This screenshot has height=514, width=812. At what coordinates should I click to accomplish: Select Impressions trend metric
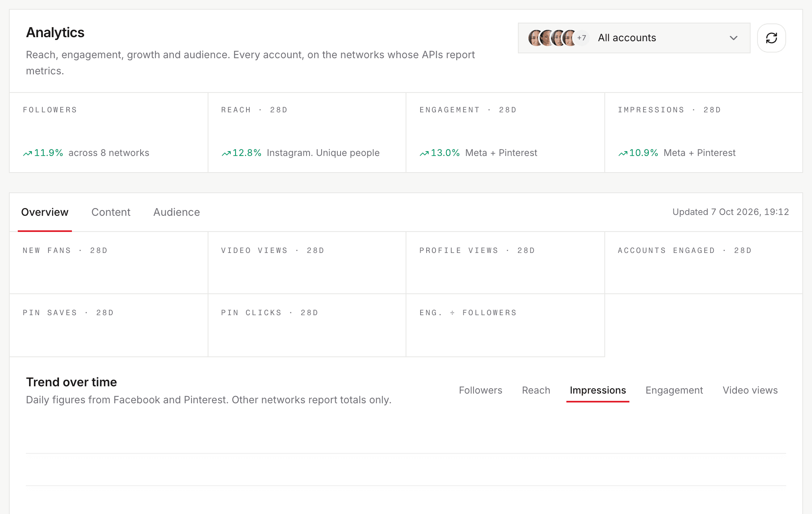597,390
